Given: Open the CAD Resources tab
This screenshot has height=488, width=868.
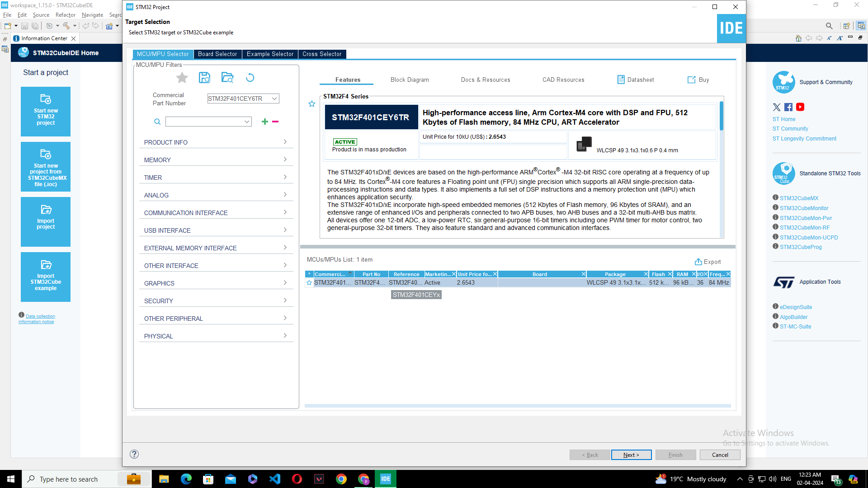Looking at the screenshot, I should tap(563, 80).
